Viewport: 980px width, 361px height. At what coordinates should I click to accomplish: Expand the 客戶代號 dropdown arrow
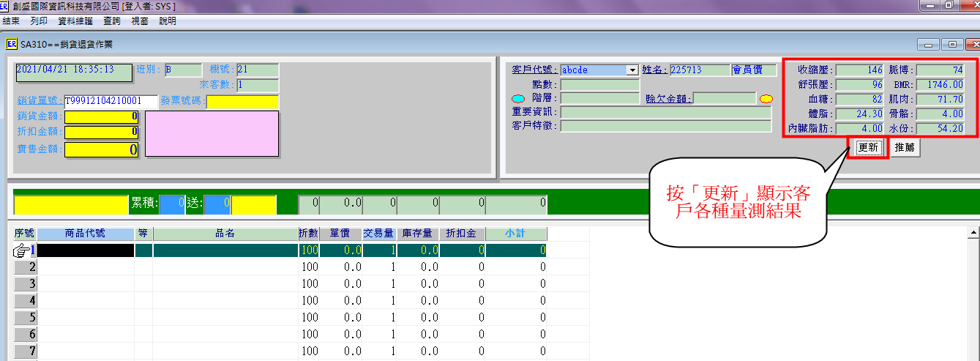(x=632, y=70)
